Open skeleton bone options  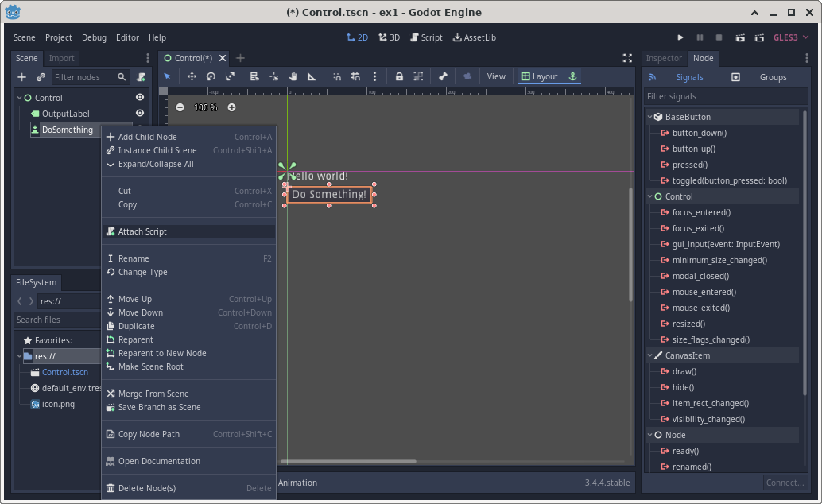point(443,76)
